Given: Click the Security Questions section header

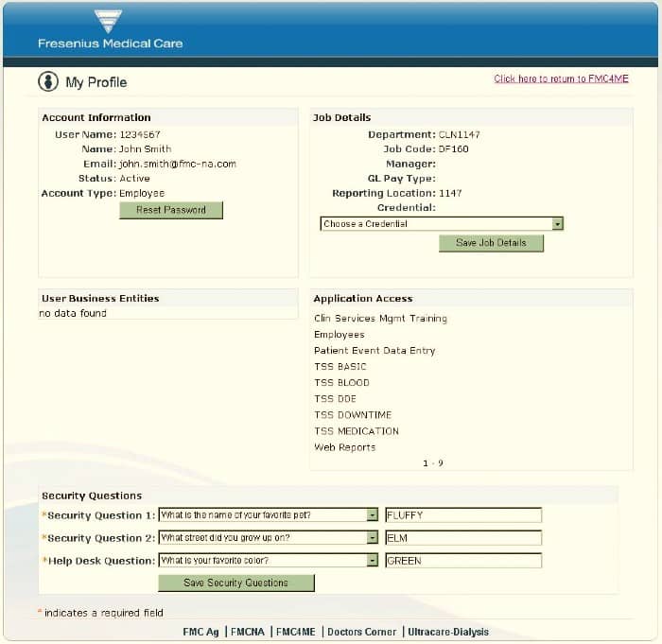Looking at the screenshot, I should tap(92, 496).
